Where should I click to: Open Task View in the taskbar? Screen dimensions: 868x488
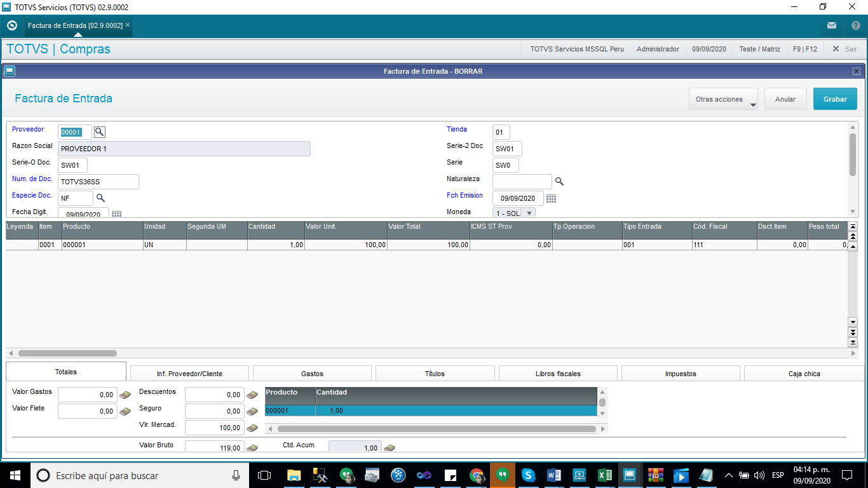(264, 475)
